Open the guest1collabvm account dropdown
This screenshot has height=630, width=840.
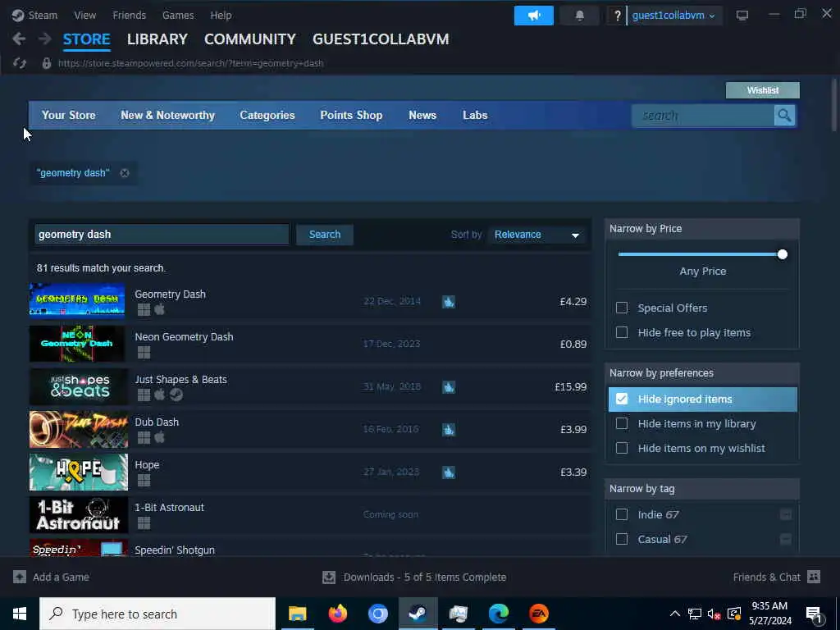673,16
